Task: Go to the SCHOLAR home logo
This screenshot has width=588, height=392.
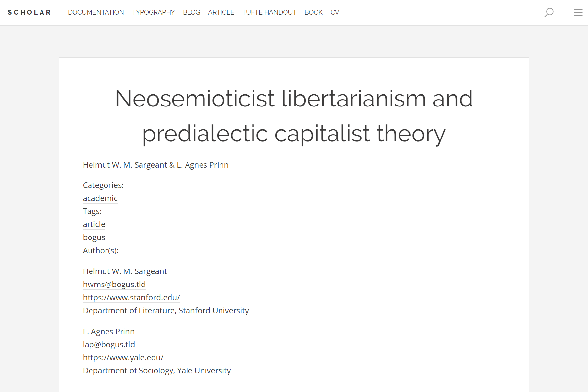Action: click(29, 12)
